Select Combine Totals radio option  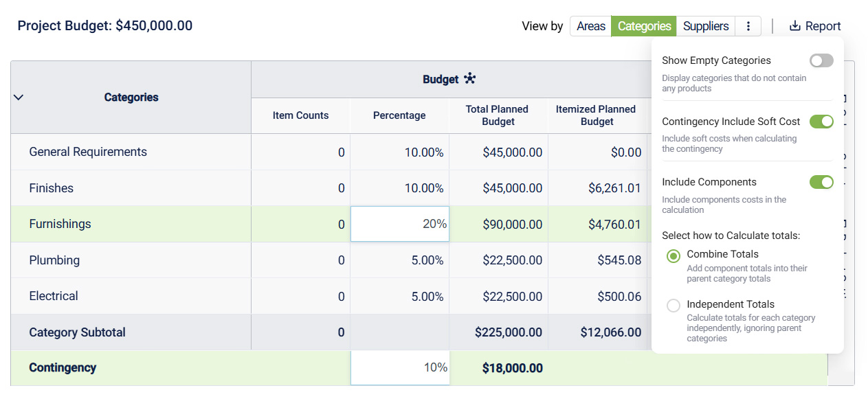click(674, 255)
